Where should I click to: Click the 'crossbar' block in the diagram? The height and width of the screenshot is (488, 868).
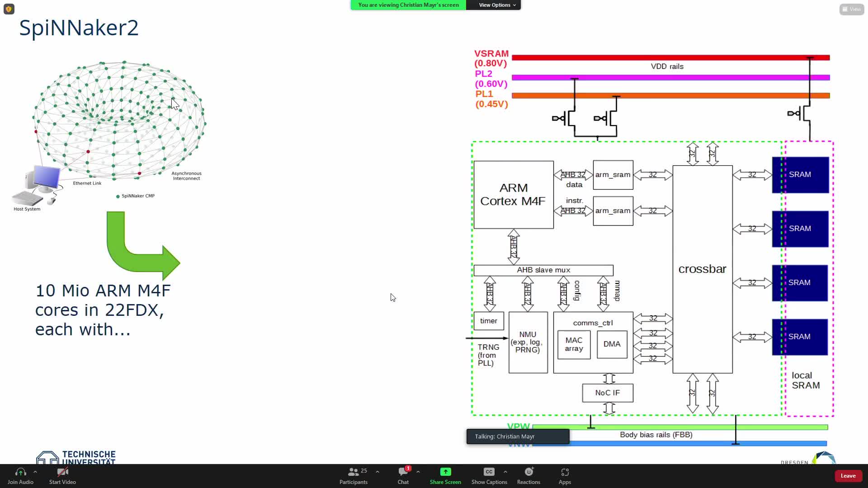702,269
